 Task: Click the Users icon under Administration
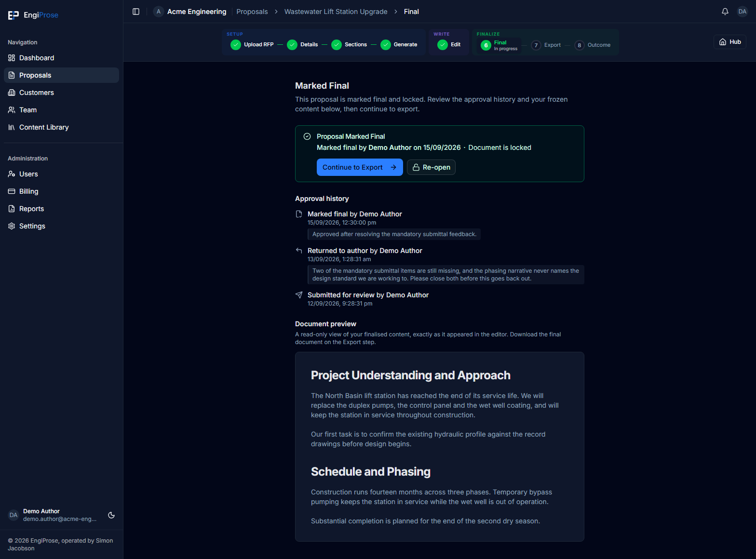(12, 174)
